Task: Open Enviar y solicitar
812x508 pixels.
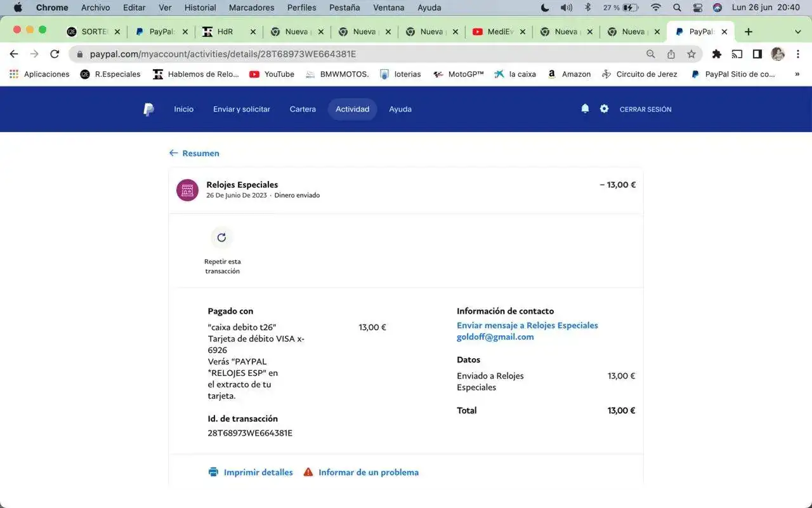Action: tap(242, 109)
